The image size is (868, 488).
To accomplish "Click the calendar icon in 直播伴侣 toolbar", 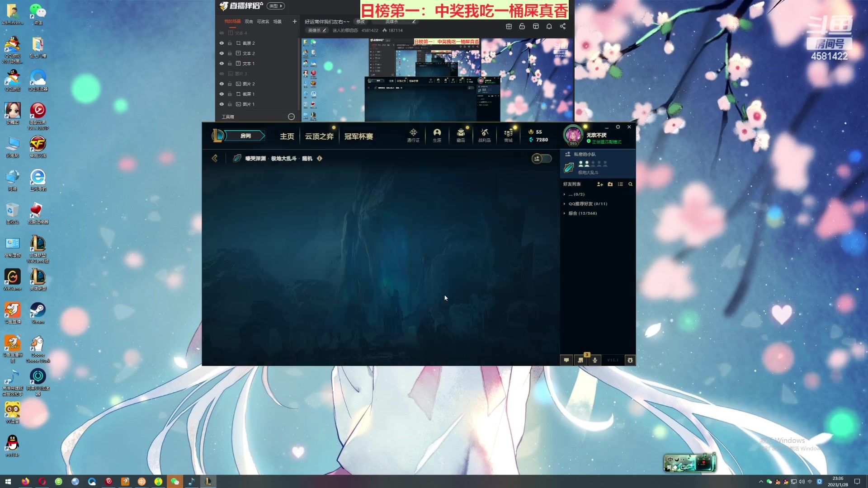I will (x=509, y=26).
